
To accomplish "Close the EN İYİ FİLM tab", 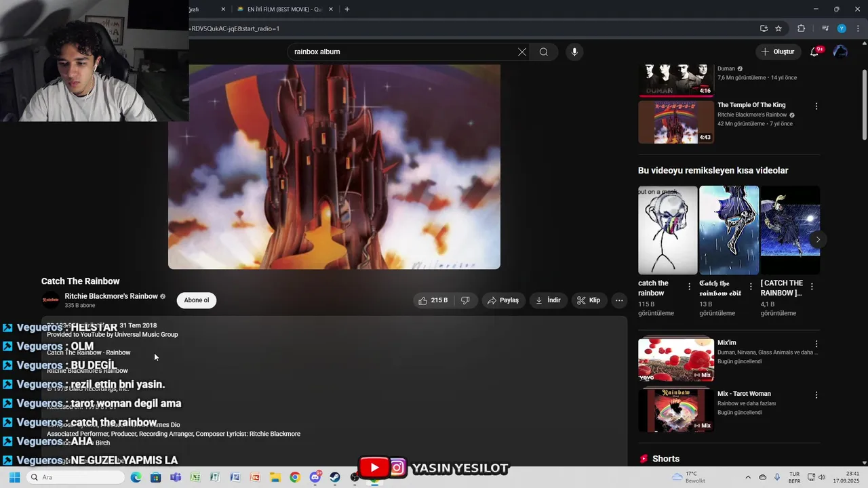I will pyautogui.click(x=331, y=9).
